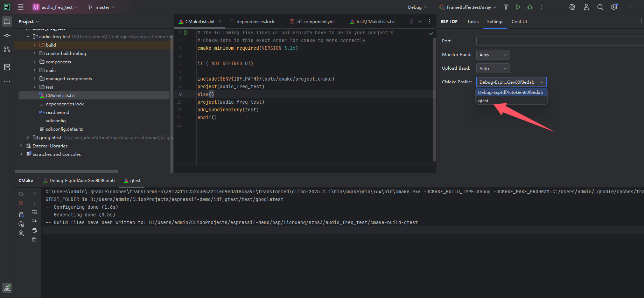The image size is (644, 298).
Task: Click the Port input field
Action: point(560,41)
